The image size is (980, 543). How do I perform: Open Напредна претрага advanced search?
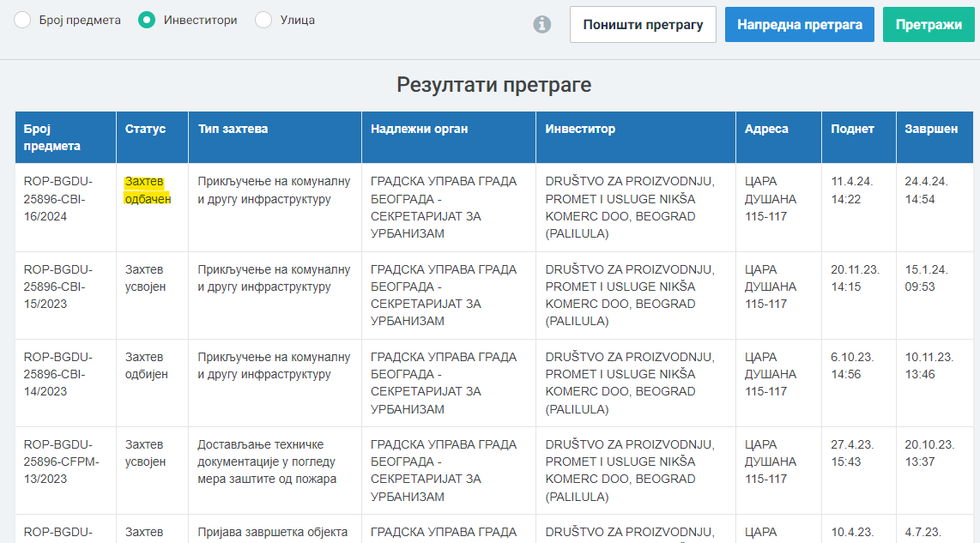799,25
